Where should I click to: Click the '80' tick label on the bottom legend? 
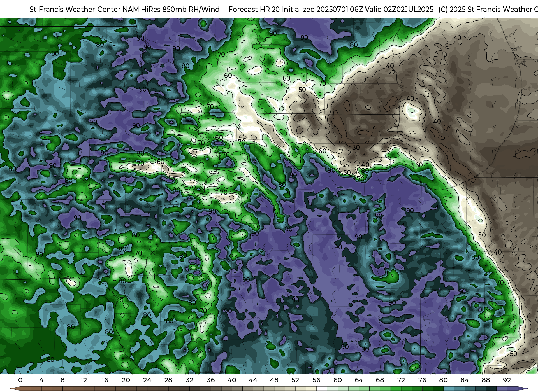(444, 380)
